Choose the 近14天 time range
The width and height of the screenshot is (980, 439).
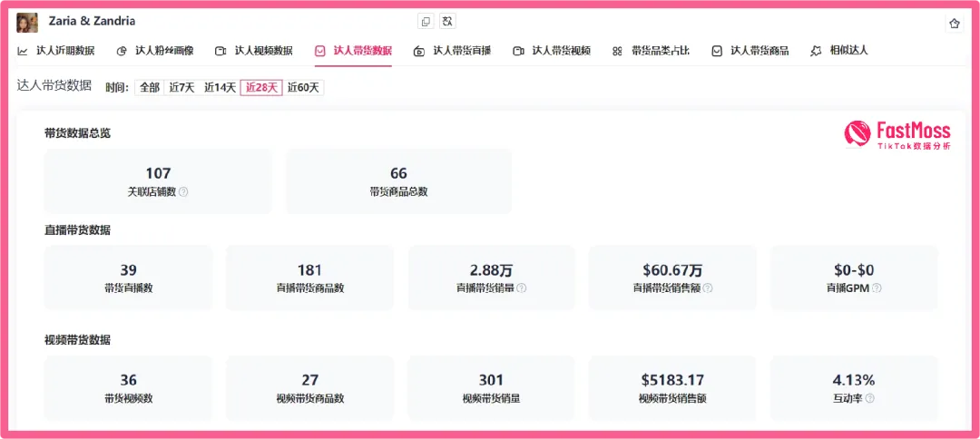220,87
